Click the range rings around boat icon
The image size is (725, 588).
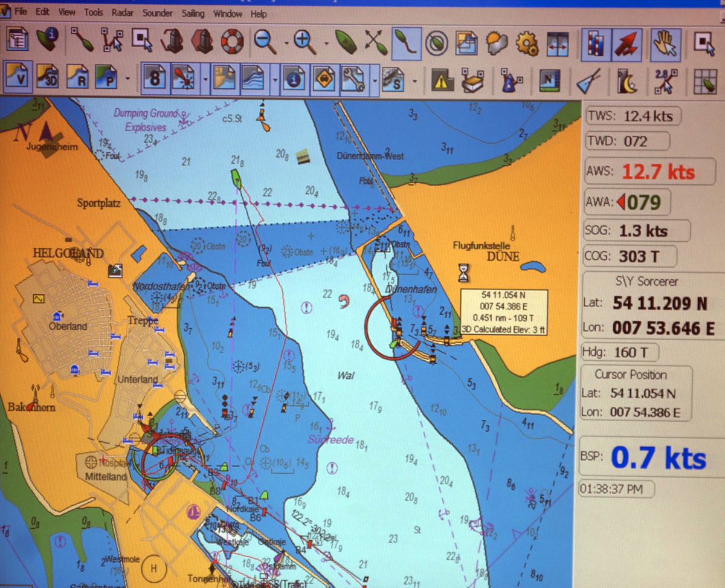pyautogui.click(x=437, y=42)
